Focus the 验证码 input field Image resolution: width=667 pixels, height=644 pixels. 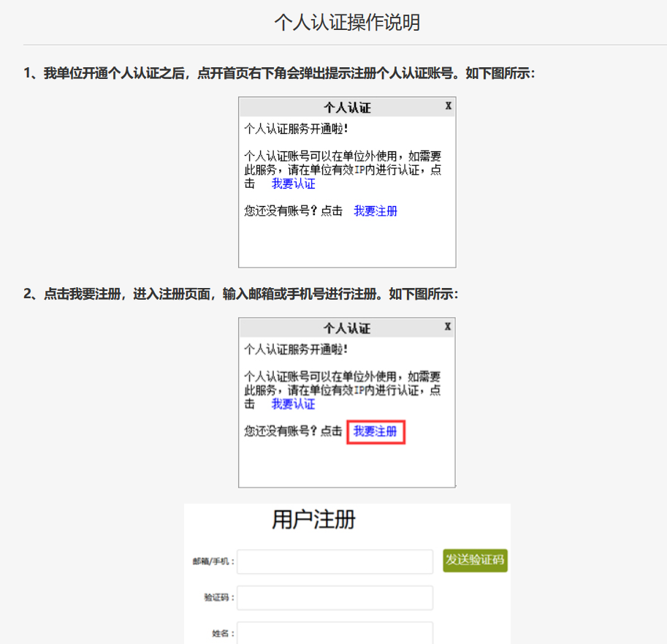335,597
